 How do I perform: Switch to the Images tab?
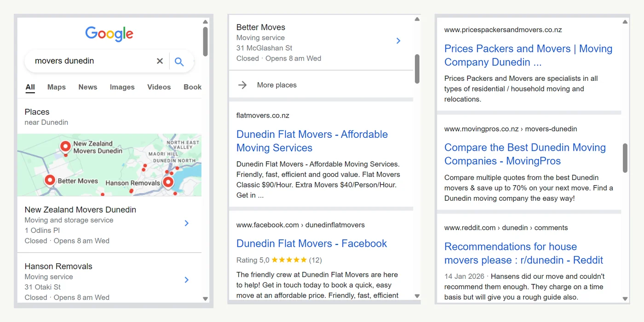[x=122, y=87]
